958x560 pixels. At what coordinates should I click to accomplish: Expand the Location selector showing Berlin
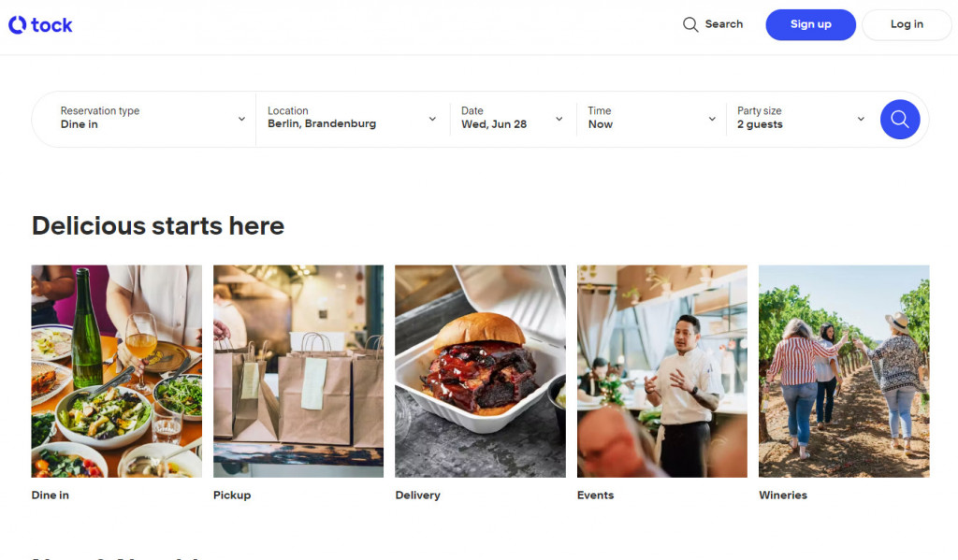pos(351,119)
